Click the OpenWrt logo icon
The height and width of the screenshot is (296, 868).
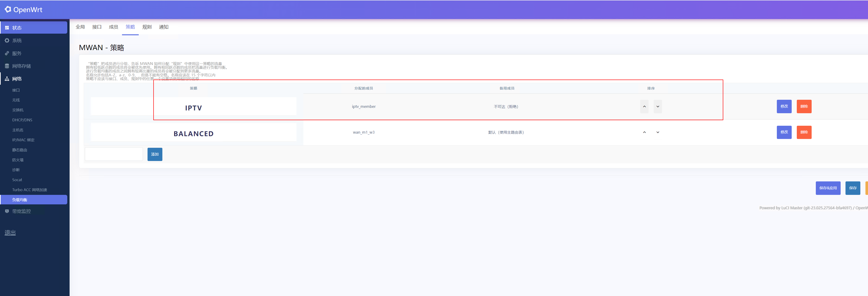[8, 10]
